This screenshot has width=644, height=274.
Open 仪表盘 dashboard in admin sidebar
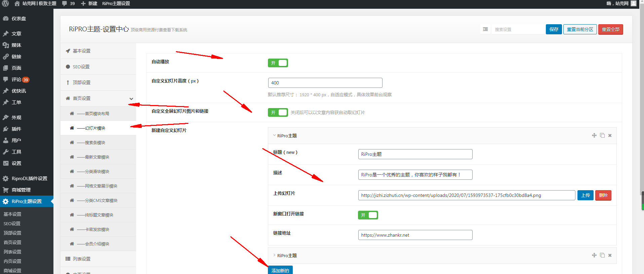click(27, 19)
